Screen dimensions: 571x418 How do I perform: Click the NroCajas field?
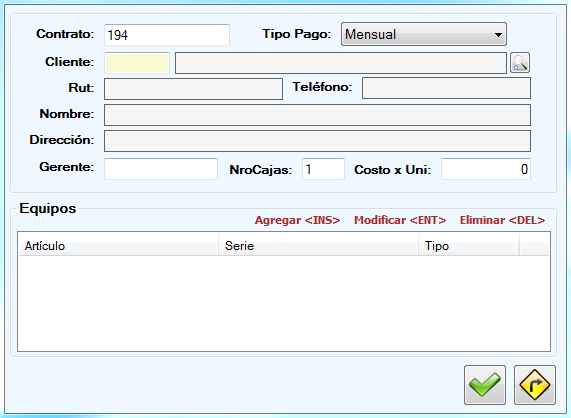(x=323, y=169)
